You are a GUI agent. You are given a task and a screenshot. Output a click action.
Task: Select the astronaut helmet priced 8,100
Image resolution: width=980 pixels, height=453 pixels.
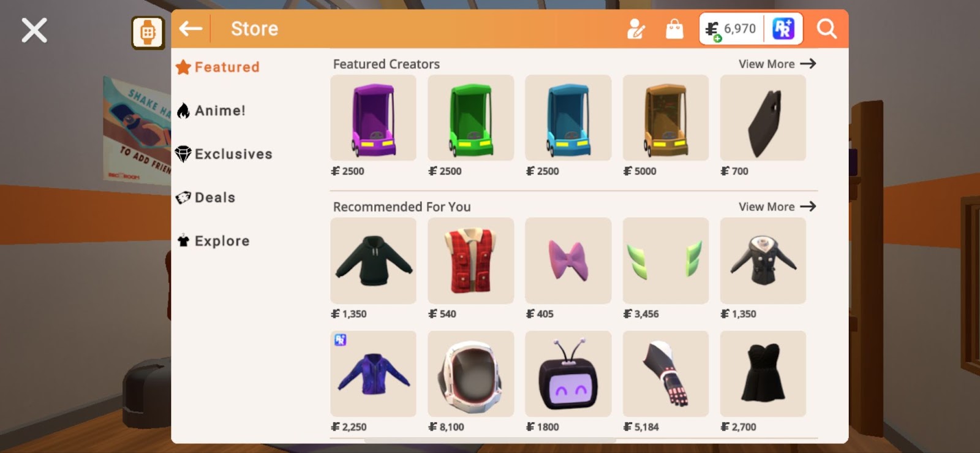tap(470, 374)
